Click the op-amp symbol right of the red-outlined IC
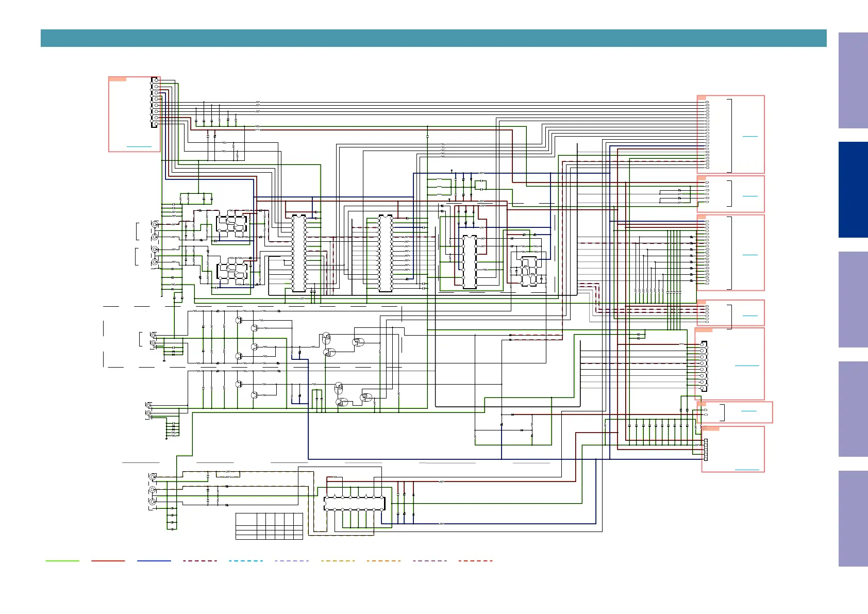 [x=529, y=271]
